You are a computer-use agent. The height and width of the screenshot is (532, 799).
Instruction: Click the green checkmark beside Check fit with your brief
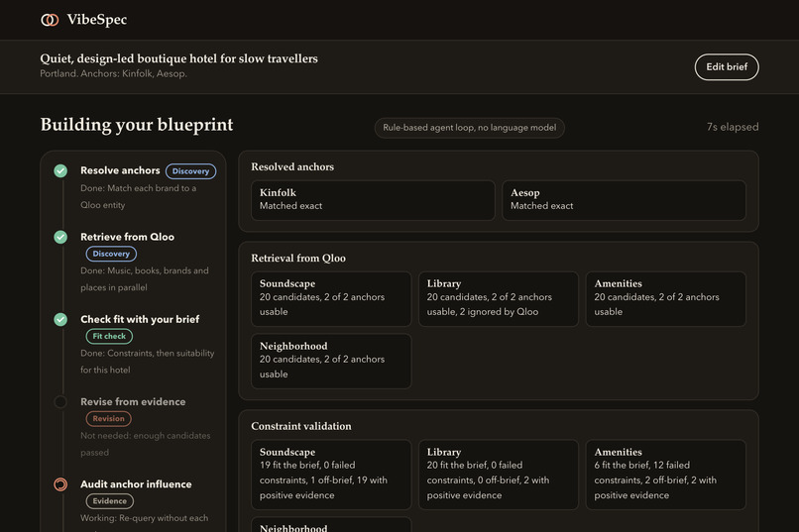click(x=60, y=319)
